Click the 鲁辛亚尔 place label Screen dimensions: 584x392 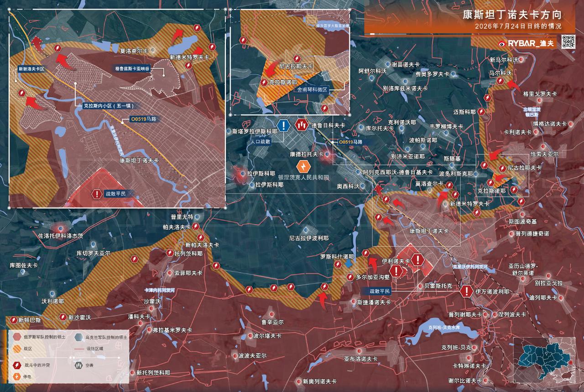click(x=272, y=322)
